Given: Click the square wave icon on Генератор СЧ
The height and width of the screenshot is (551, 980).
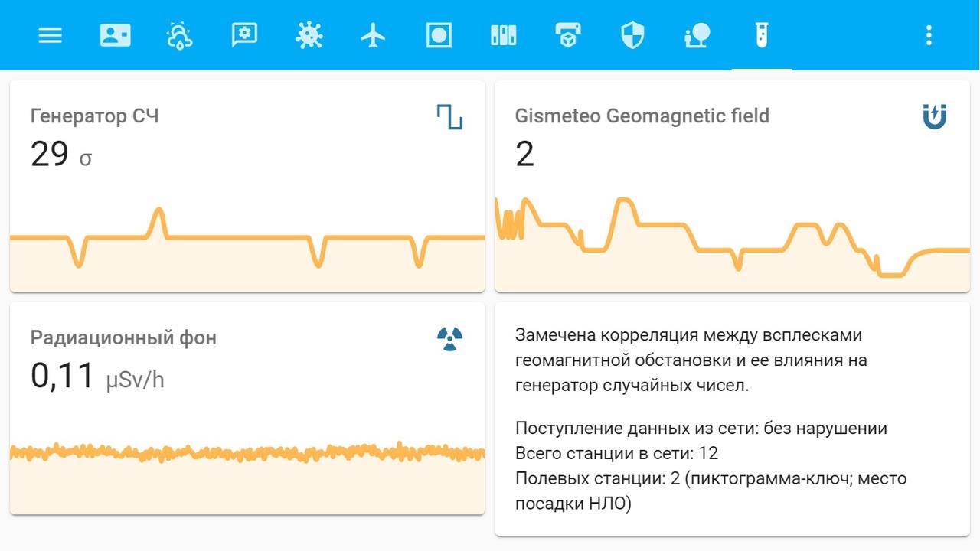Looking at the screenshot, I should coord(450,117).
